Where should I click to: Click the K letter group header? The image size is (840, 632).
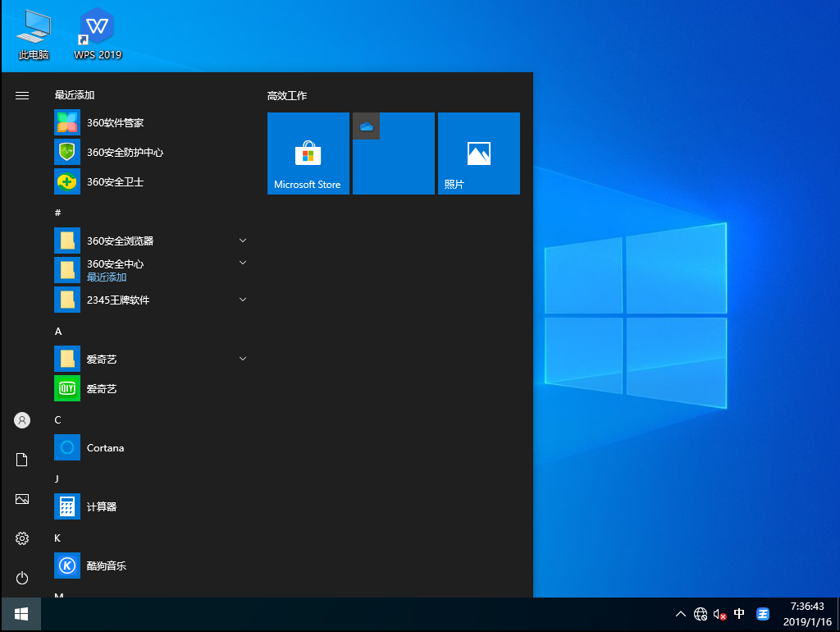coord(57,538)
